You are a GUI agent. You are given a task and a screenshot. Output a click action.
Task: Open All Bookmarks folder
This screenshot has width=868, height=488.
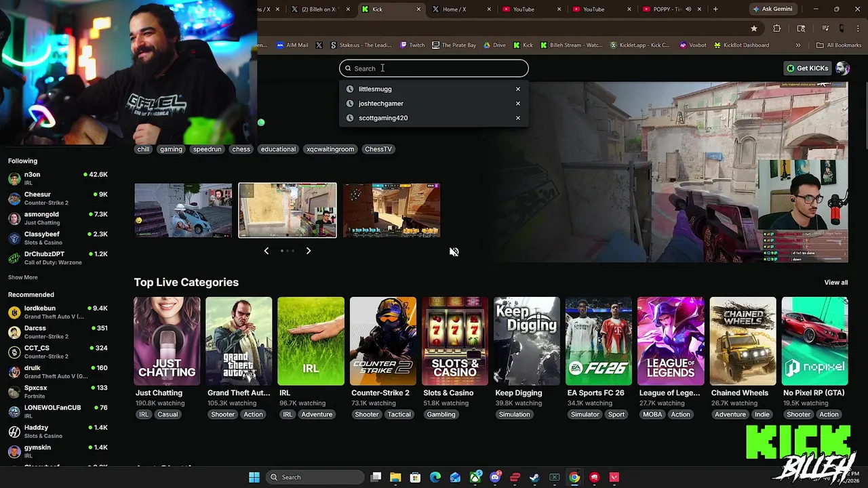tap(838, 45)
